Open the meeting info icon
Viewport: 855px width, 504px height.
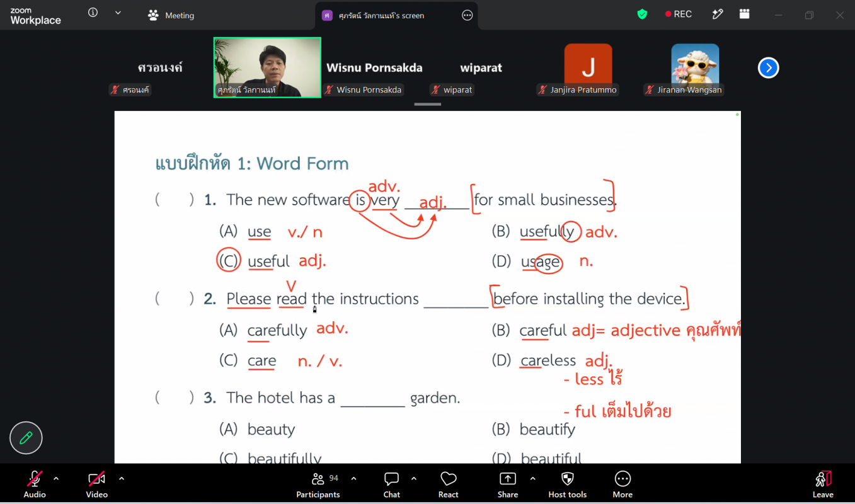click(x=93, y=13)
